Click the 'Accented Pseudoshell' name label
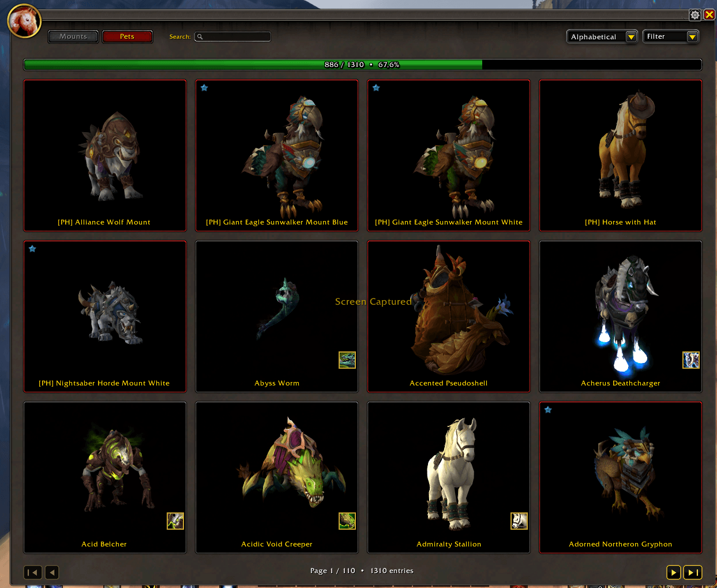The height and width of the screenshot is (588, 717). point(449,383)
